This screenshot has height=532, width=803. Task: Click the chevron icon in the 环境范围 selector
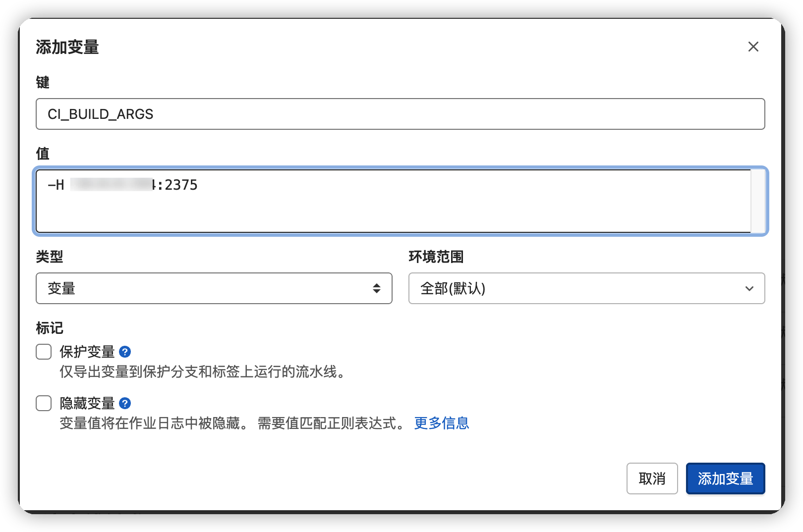749,288
